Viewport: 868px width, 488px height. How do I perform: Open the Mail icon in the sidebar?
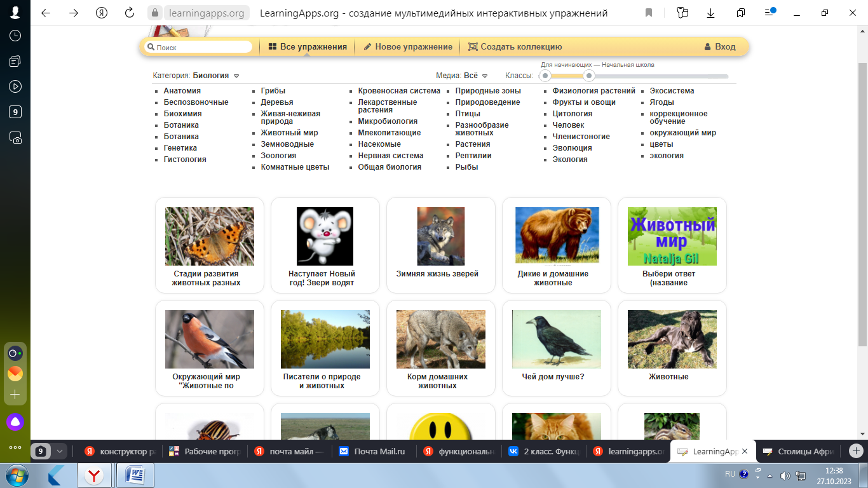[15, 374]
